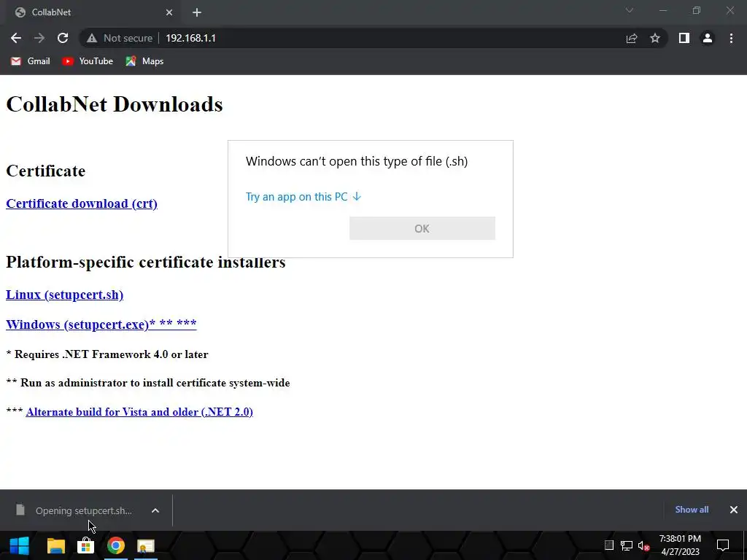Image resolution: width=747 pixels, height=560 pixels.
Task: Open Microsoft Store from the taskbar
Action: coord(86,545)
